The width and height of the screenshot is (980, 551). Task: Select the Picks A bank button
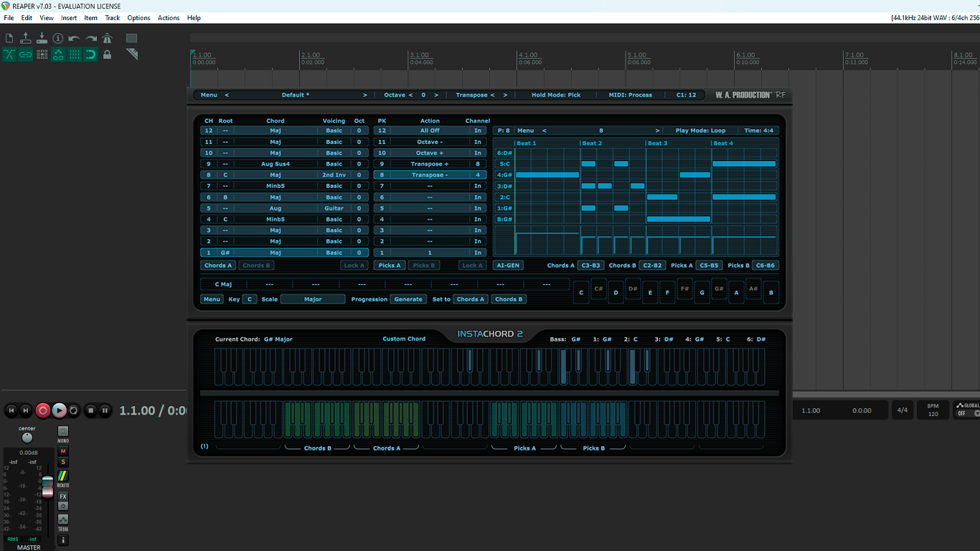[390, 265]
